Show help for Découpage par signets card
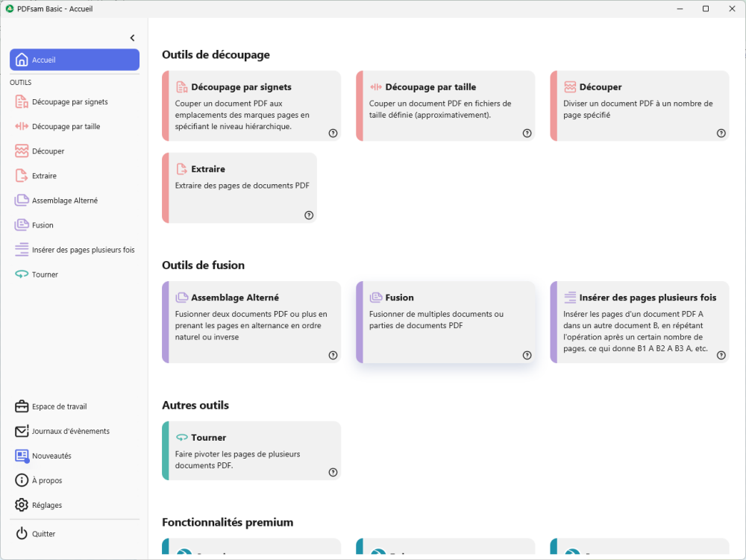The image size is (746, 560). pyautogui.click(x=333, y=133)
